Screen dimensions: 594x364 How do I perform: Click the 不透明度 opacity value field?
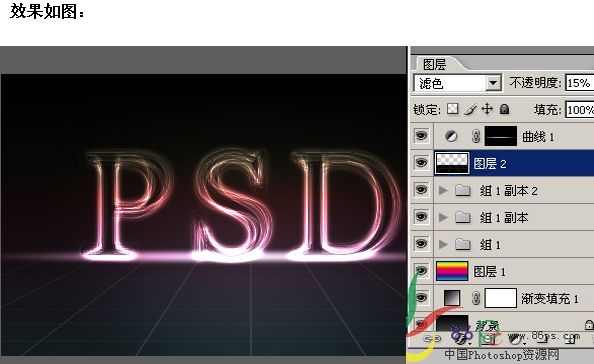pyautogui.click(x=580, y=83)
